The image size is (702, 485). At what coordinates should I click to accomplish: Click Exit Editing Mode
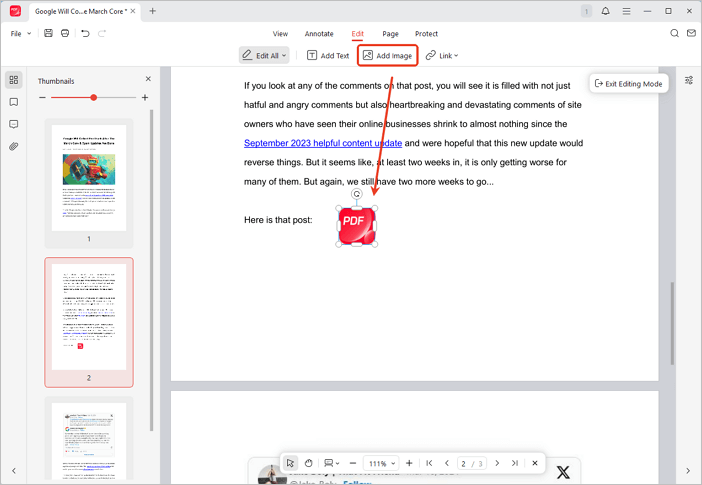pyautogui.click(x=629, y=84)
